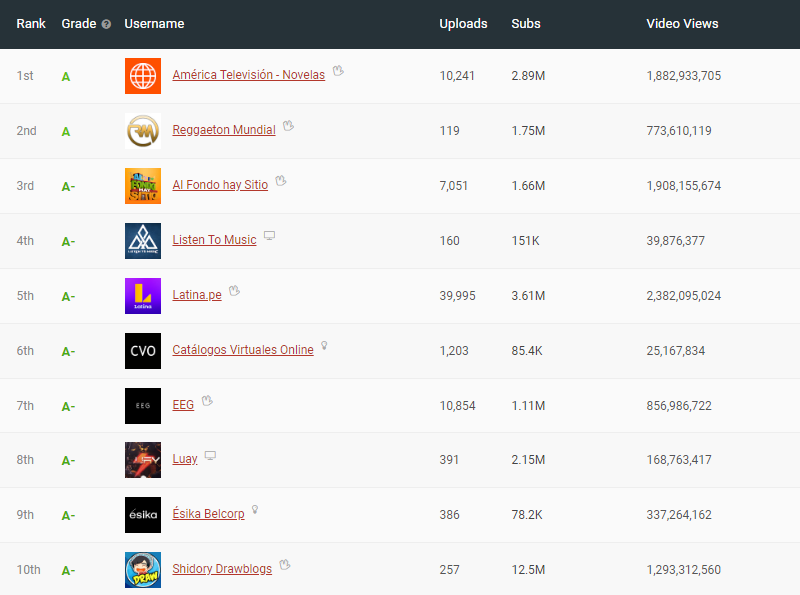800x595 pixels.
Task: Select the 168,763,417 video views value
Action: 679,460
